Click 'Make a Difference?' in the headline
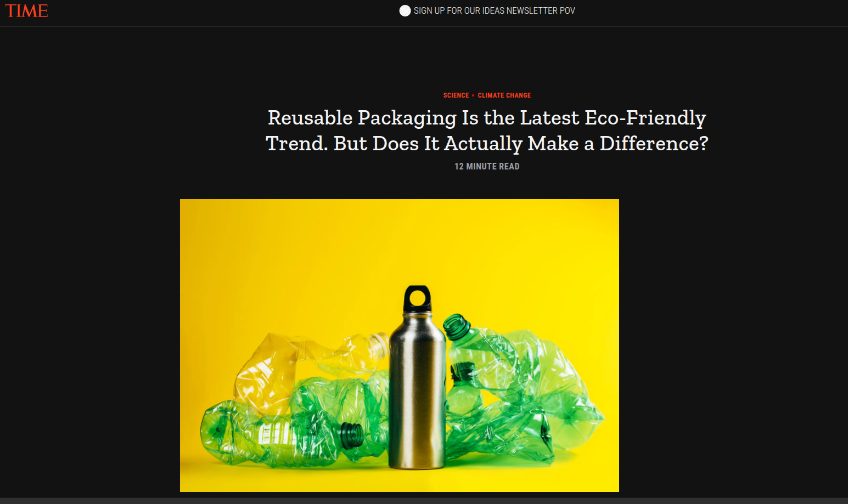The width and height of the screenshot is (848, 504). click(618, 144)
